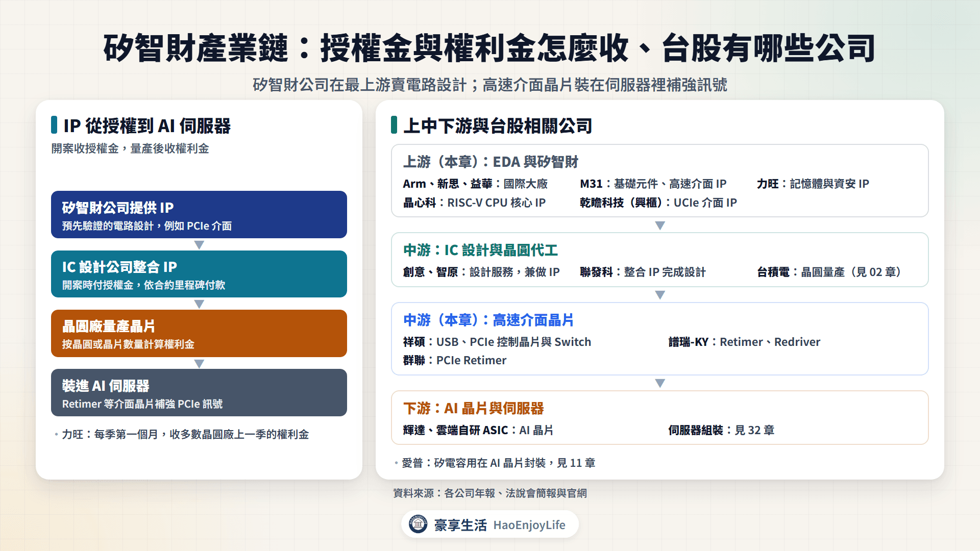Click the source line 資料來源：各公司年報

(x=490, y=493)
